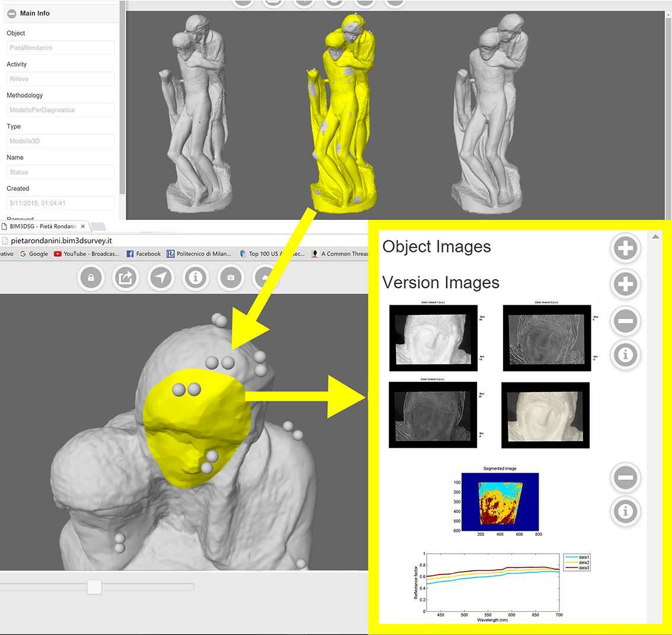
Task: Open the Politecnico di Milano bookmark
Action: (199, 254)
